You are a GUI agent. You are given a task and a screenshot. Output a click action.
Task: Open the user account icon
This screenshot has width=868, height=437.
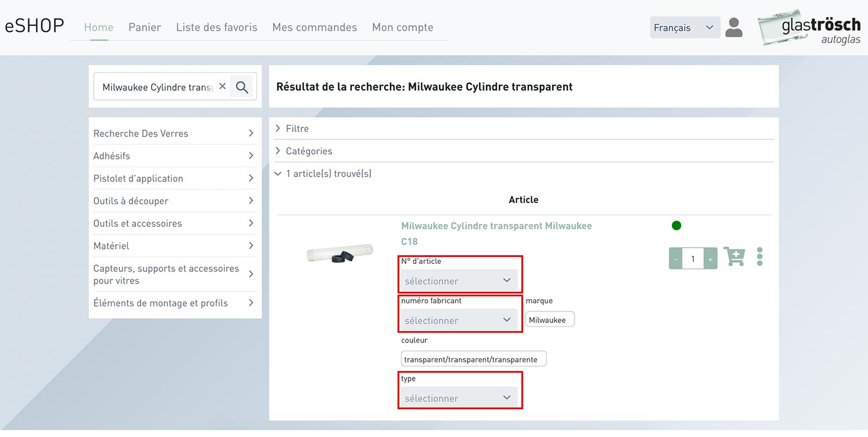click(x=734, y=27)
